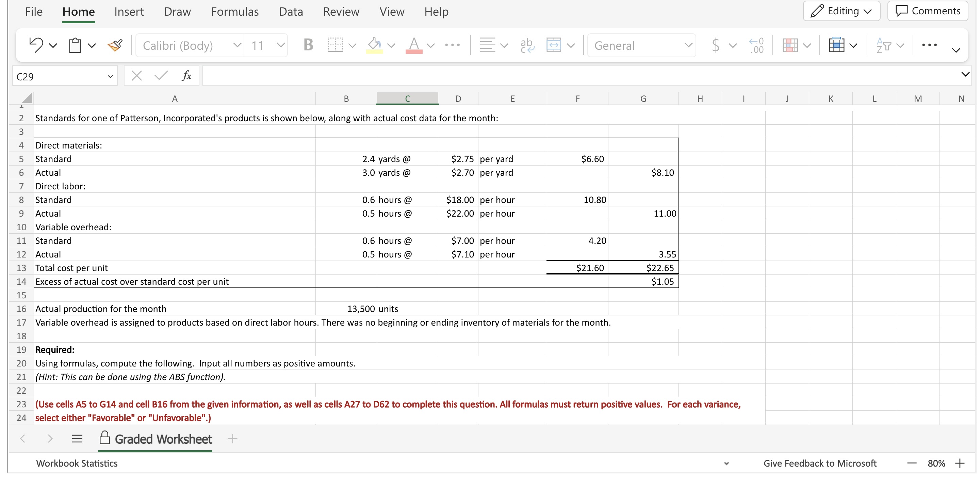Click Workbook Statistics in status bar
The image size is (980, 485).
point(77,463)
